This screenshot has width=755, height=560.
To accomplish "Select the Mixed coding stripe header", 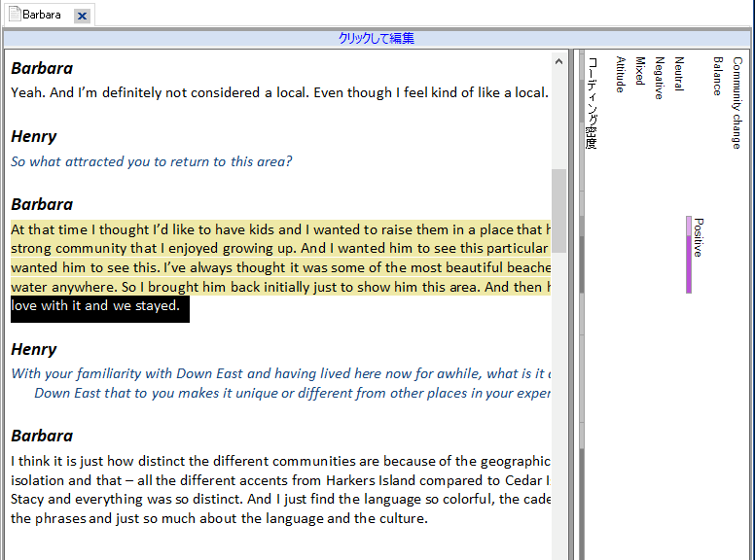I will point(639,71).
